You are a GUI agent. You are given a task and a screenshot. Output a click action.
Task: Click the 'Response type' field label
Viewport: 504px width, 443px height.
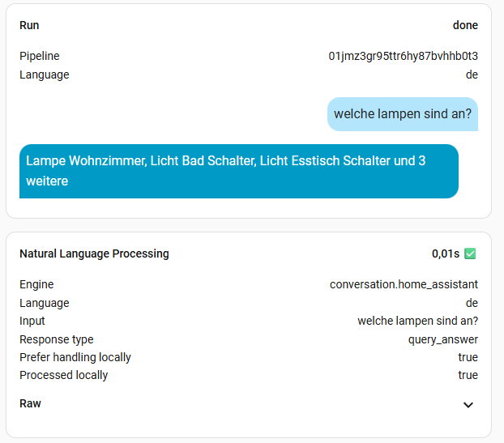pyautogui.click(x=57, y=339)
